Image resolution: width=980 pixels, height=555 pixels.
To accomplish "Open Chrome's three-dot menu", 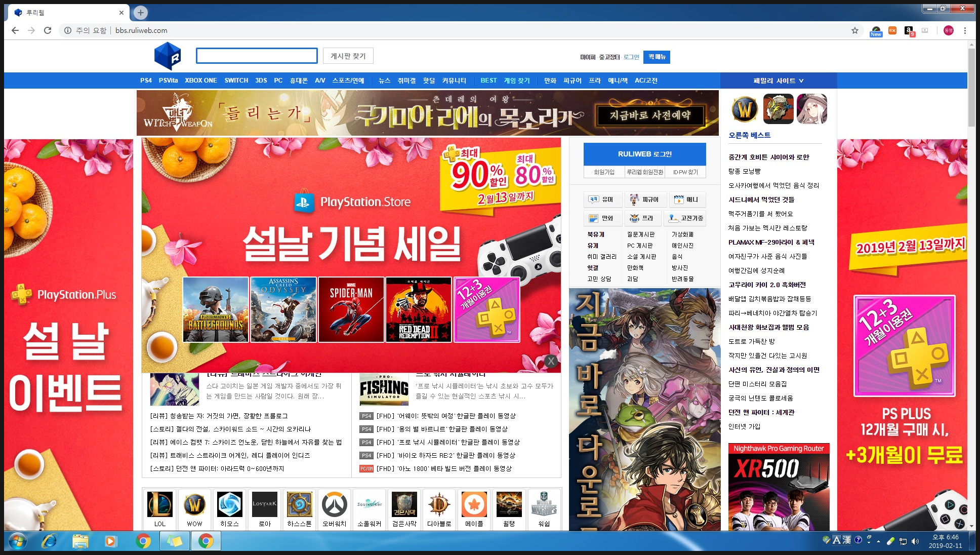I will [965, 30].
